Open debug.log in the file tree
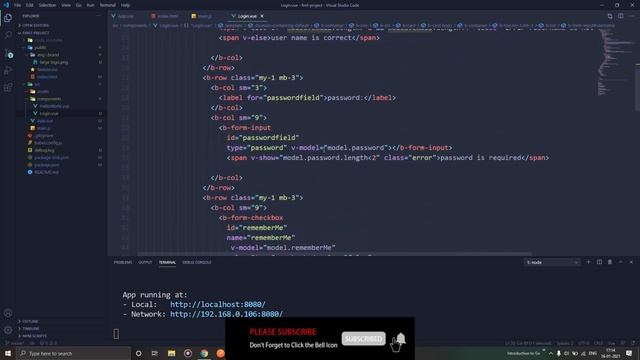 tap(44, 150)
